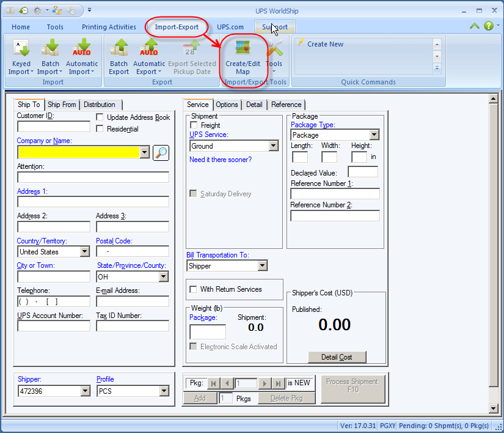Open the Automatic Export command
Screen dimensions: 504x433
149,57
